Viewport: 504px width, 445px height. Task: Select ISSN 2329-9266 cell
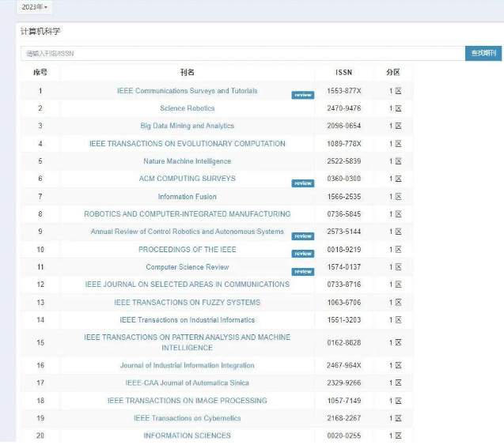[x=344, y=383]
